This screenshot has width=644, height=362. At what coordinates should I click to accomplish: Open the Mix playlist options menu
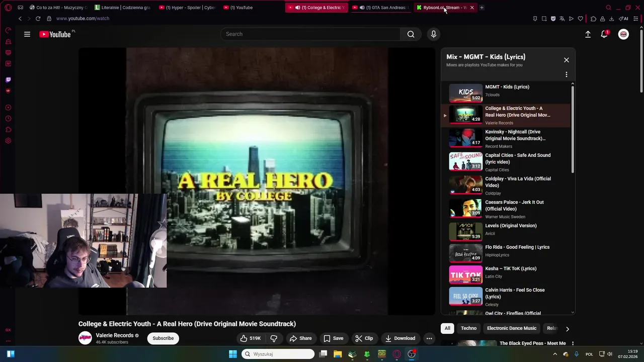pyautogui.click(x=566, y=74)
